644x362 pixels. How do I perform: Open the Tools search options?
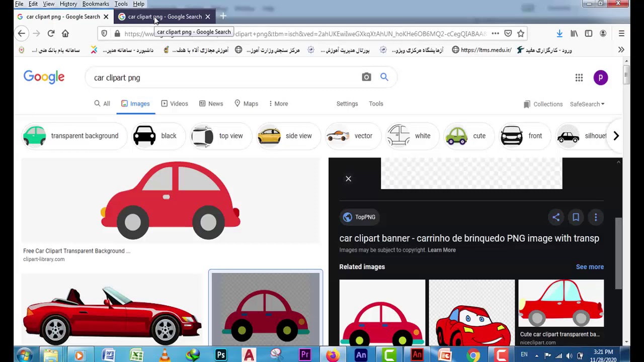[376, 104]
